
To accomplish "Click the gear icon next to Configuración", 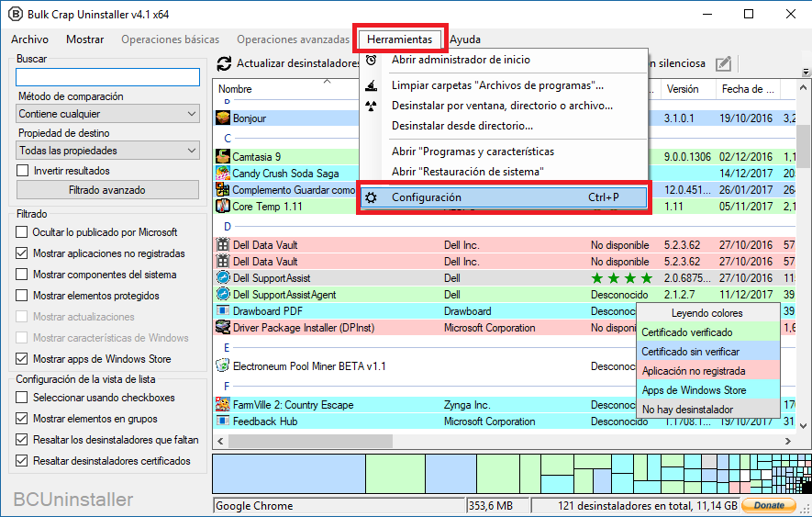I will click(371, 197).
